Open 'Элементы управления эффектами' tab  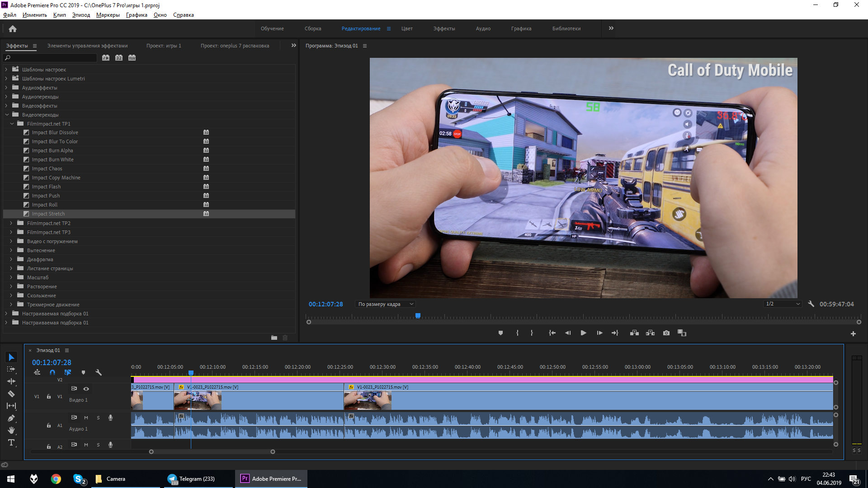click(x=87, y=46)
